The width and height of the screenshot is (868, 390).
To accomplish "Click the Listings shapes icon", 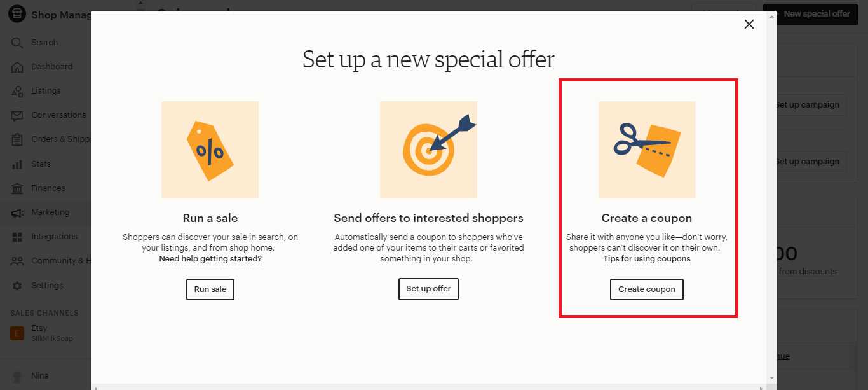I will coord(17,91).
